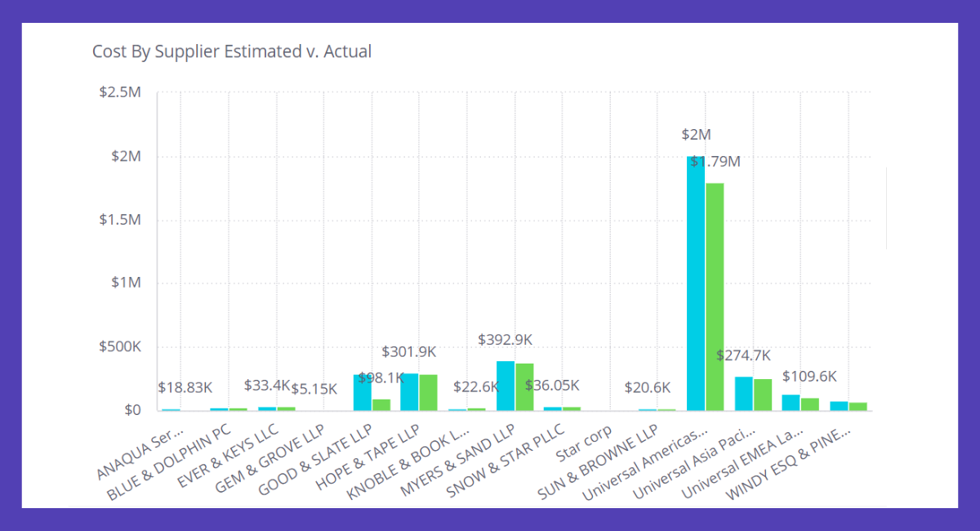Click the $1.5M y-axis tick label

tap(119, 220)
